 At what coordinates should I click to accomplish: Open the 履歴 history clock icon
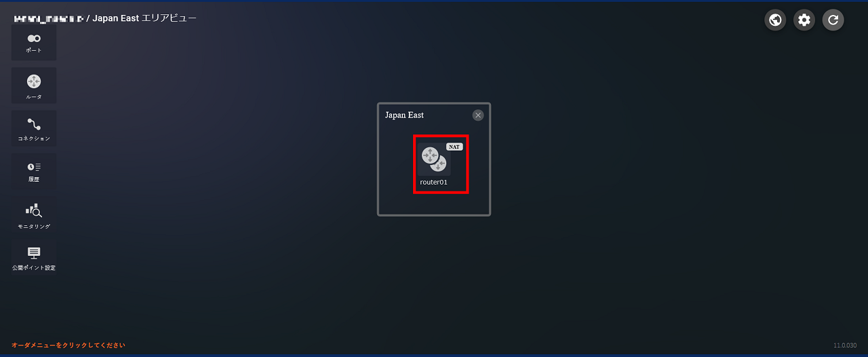click(34, 167)
